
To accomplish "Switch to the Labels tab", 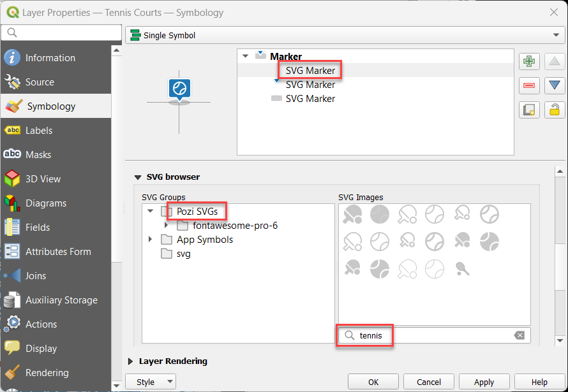I will tap(38, 131).
